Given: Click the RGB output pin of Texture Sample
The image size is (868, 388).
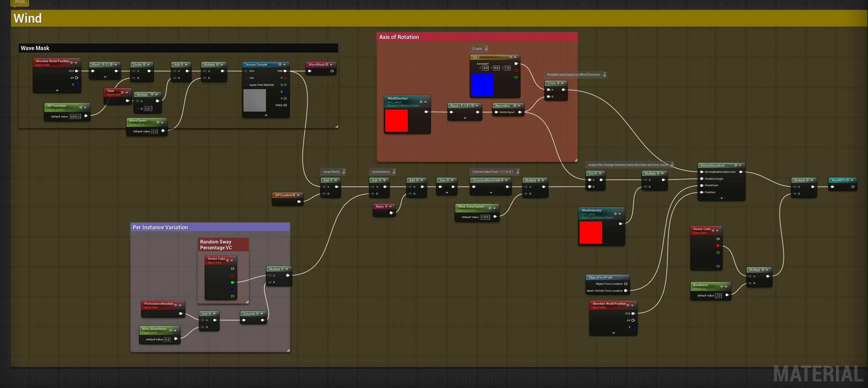Looking at the screenshot, I should click(285, 71).
